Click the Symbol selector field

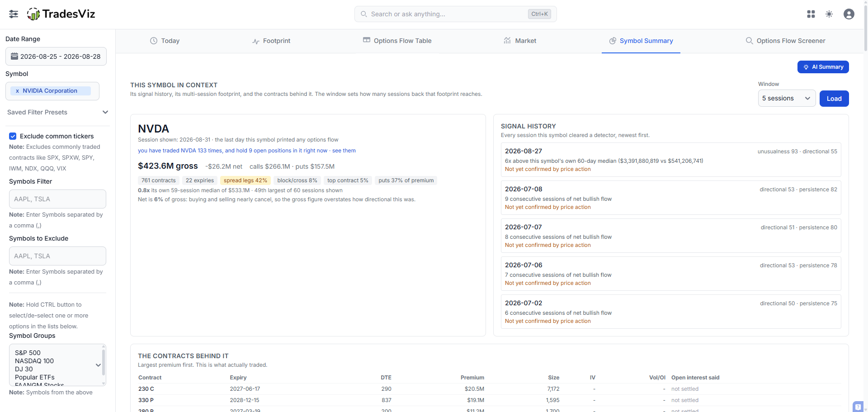[52, 91]
